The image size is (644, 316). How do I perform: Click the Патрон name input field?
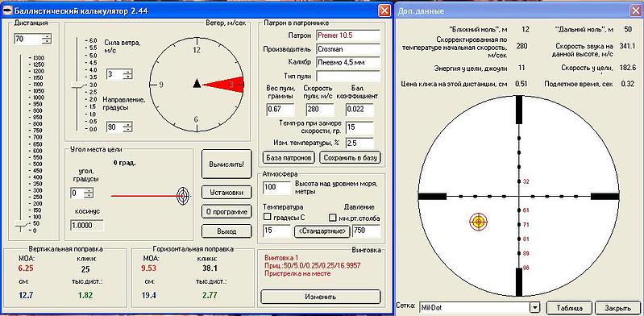point(348,35)
